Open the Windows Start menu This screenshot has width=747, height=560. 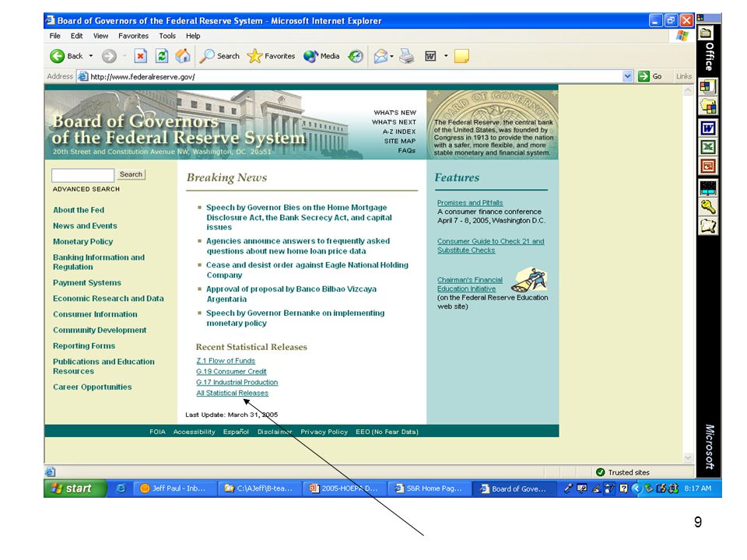75,488
